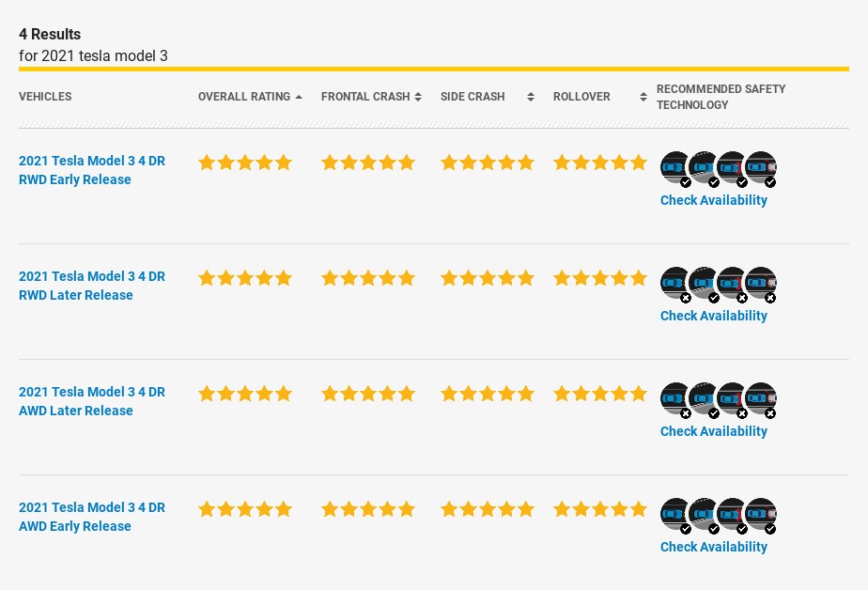Open 2021 Tesla Model 3 AWD Early Release

point(92,517)
